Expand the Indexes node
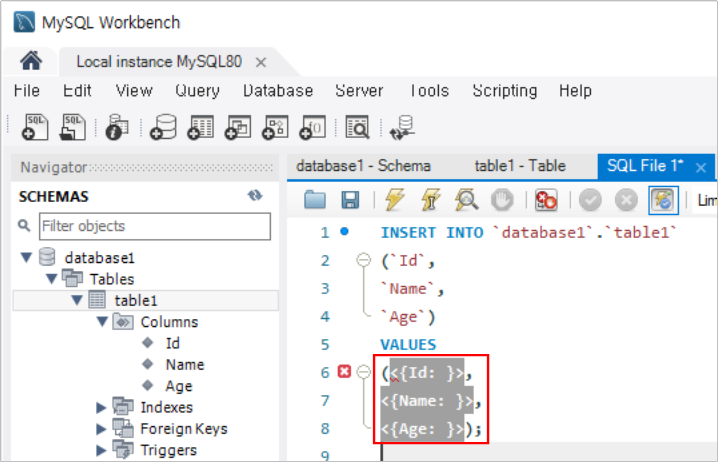718x462 pixels. point(101,407)
